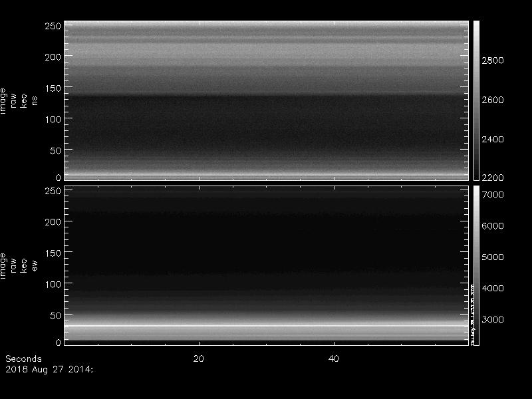Click the '2400' colorbar value
Viewport: 532px width, 399px height.
493,139
